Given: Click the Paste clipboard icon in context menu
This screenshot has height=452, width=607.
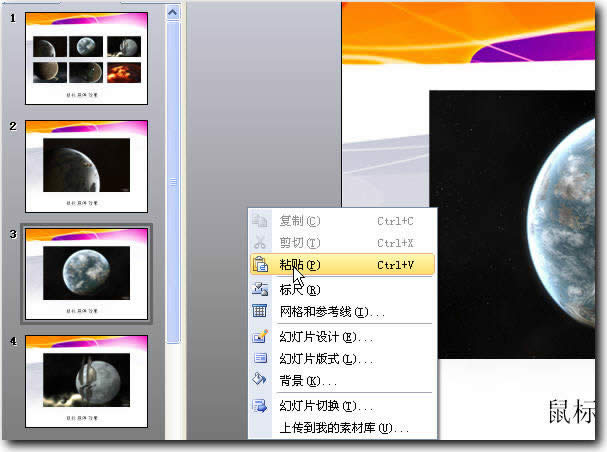Looking at the screenshot, I should point(260,265).
